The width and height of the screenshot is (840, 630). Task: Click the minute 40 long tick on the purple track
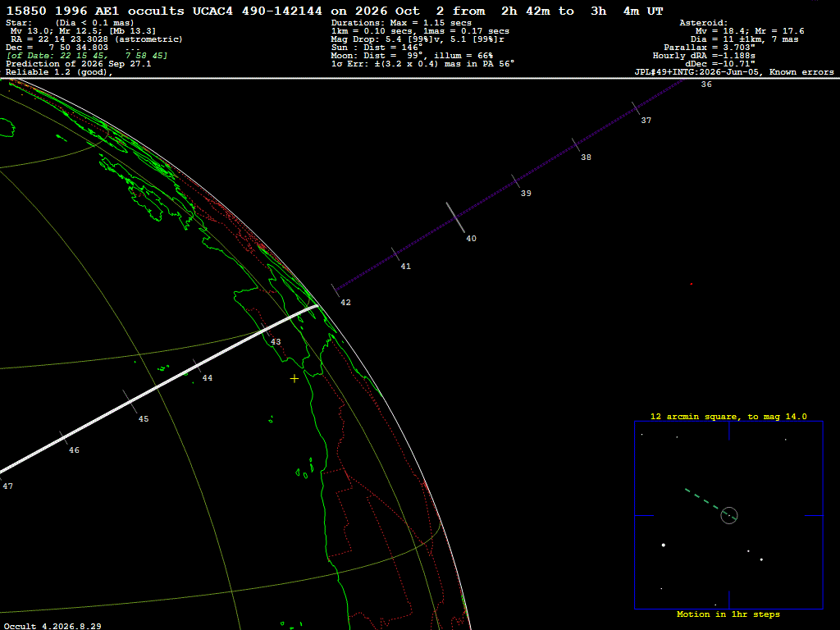pyautogui.click(x=455, y=217)
